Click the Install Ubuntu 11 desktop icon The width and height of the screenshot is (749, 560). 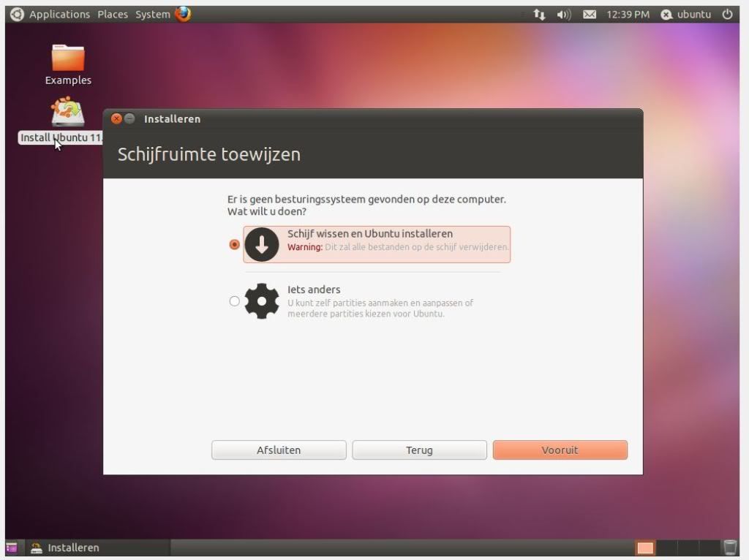pyautogui.click(x=61, y=121)
